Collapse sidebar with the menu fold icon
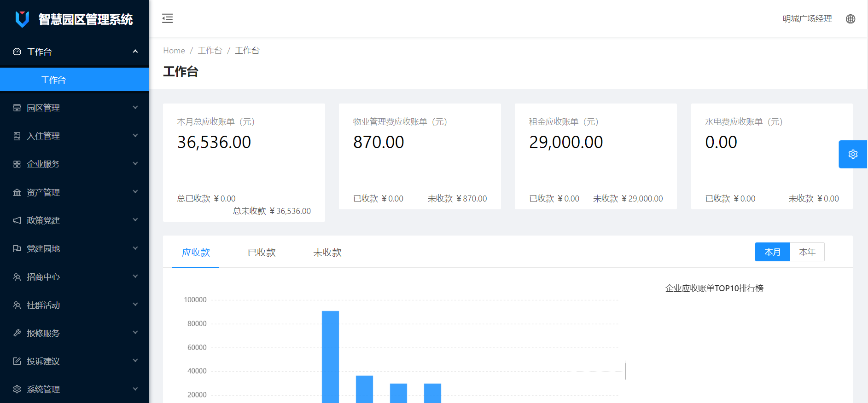868x403 pixels. pos(168,18)
